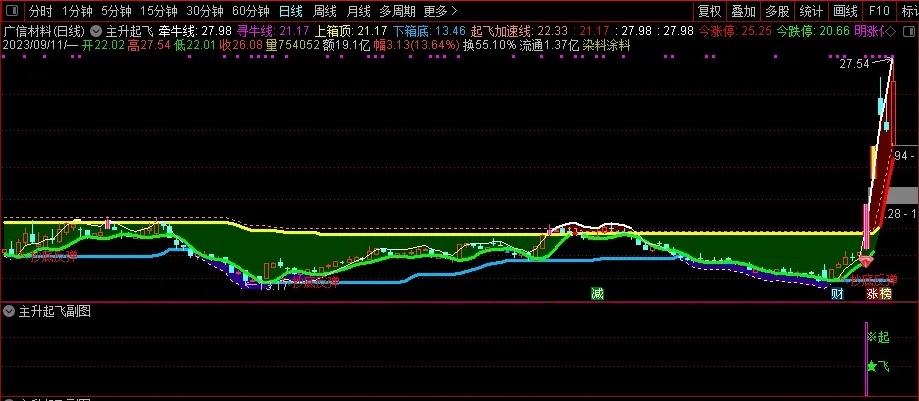Click the change 幅3.13(13.64%)

coord(416,45)
